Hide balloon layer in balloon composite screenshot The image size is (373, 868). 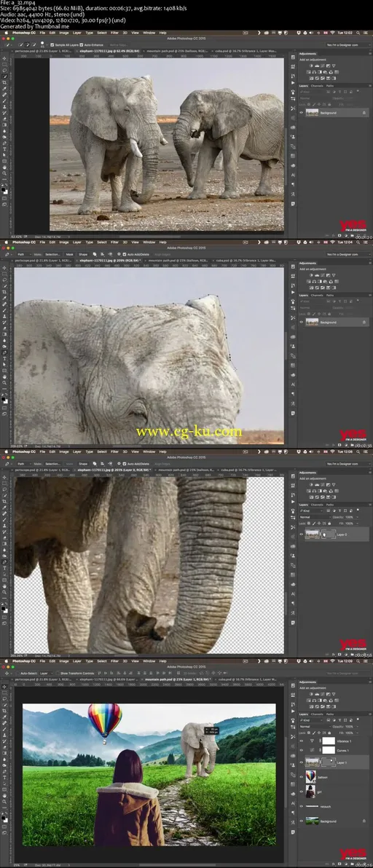point(301,777)
